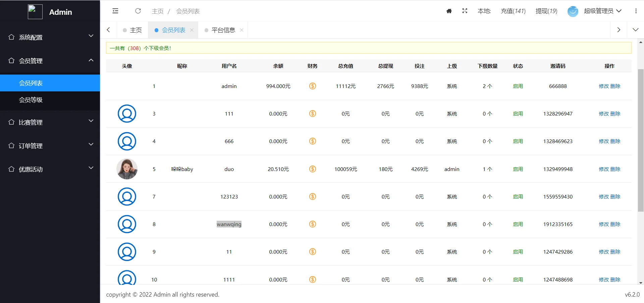Click 删除 for user wanwqing

tap(615, 224)
